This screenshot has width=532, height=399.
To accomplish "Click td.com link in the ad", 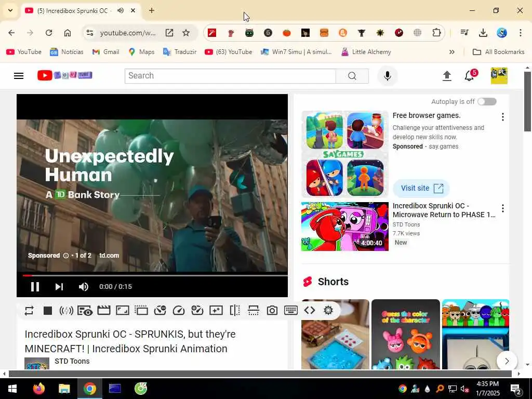I will tap(109, 256).
